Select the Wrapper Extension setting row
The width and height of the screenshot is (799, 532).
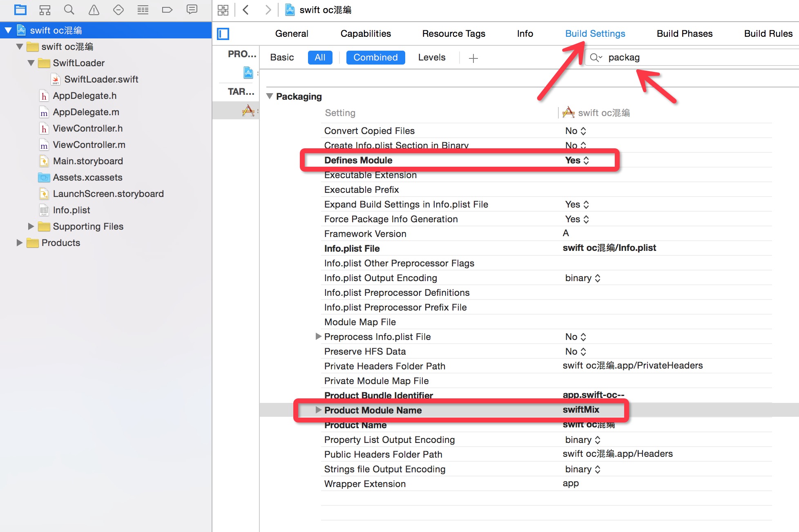(x=546, y=484)
